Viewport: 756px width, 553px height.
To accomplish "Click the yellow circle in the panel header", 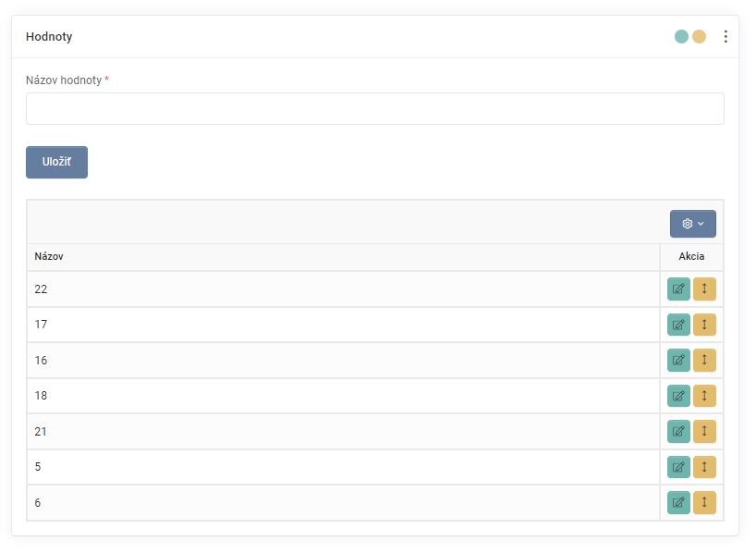I will point(700,37).
